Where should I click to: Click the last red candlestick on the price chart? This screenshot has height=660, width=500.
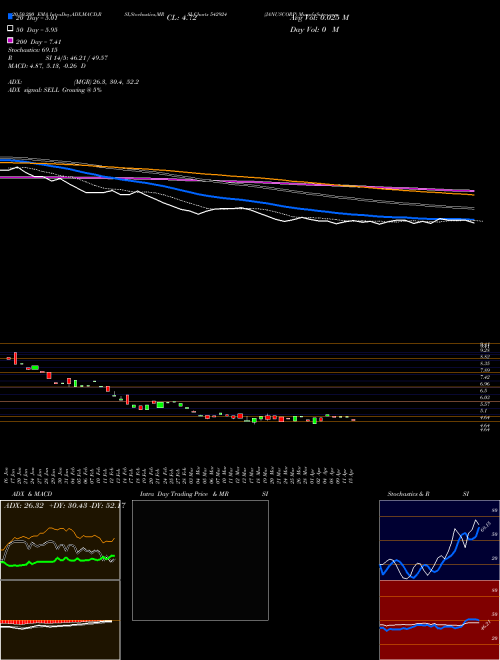point(353,420)
